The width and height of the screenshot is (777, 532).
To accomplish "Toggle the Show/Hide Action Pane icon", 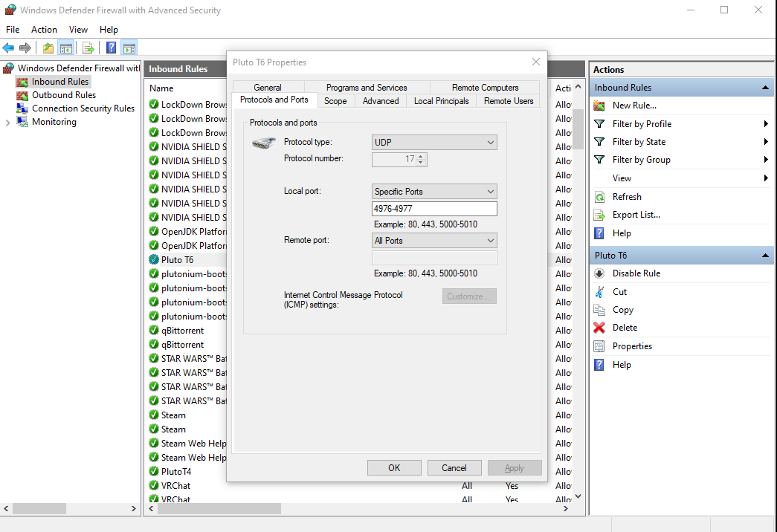I will (129, 48).
